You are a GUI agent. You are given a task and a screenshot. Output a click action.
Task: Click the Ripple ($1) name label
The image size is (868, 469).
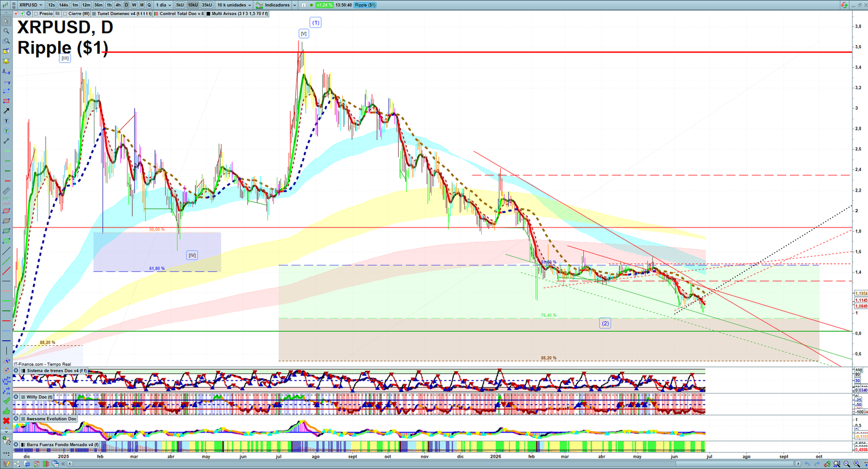coord(365,5)
